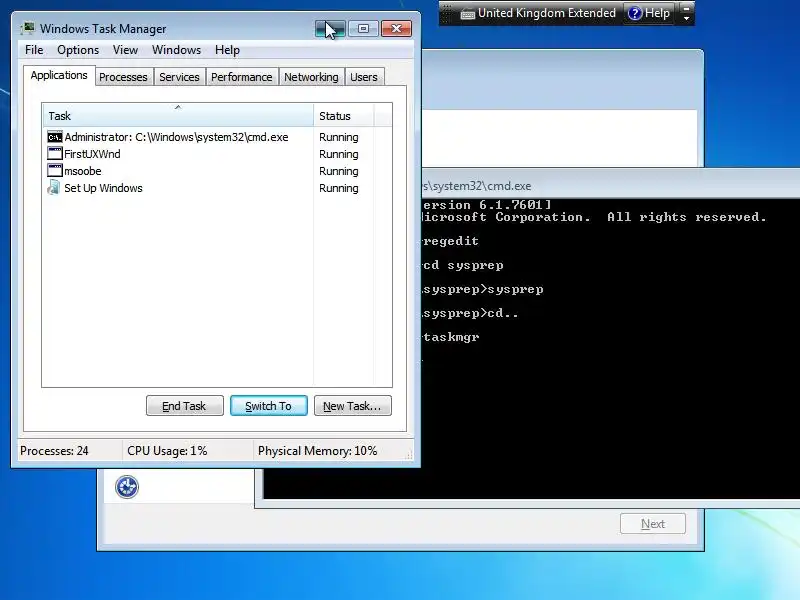Select the FirstUXWnd task

(x=216, y=154)
